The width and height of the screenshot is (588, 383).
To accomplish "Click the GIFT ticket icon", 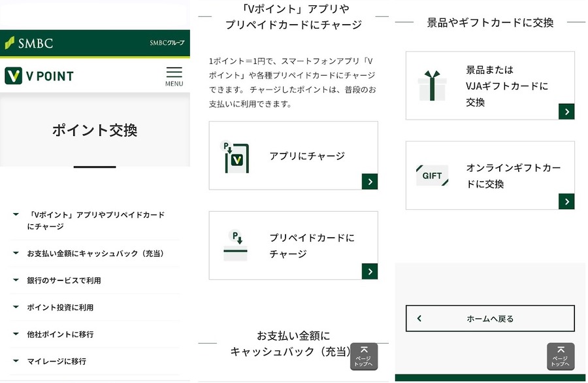I will click(x=433, y=176).
